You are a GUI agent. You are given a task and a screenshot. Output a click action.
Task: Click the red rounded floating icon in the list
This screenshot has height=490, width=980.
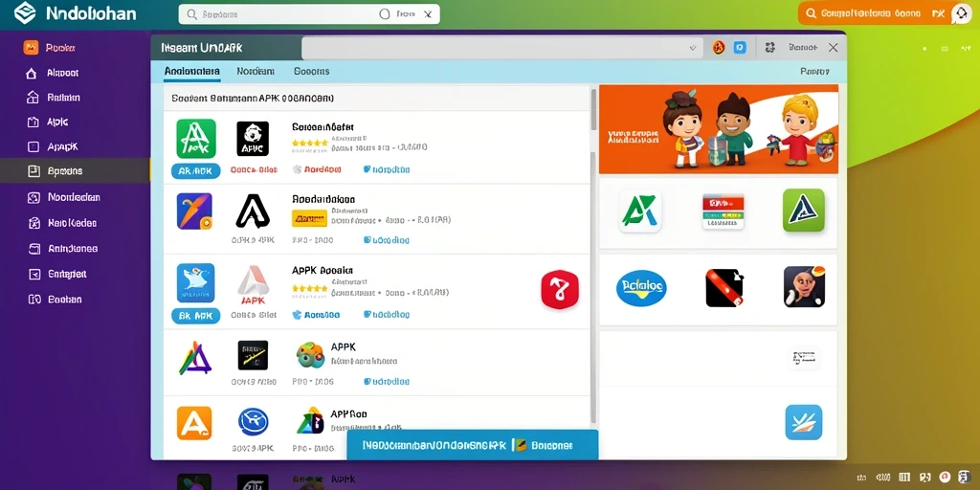(x=560, y=289)
